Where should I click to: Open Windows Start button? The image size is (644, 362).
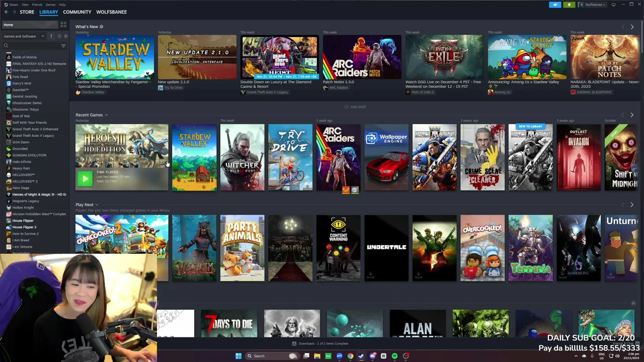pyautogui.click(x=238, y=356)
